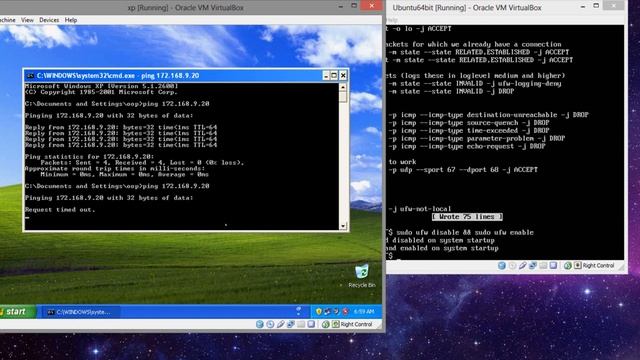Click the 'echo-request -j DROP' rule line
The width and height of the screenshot is (640, 360).
tap(467, 146)
